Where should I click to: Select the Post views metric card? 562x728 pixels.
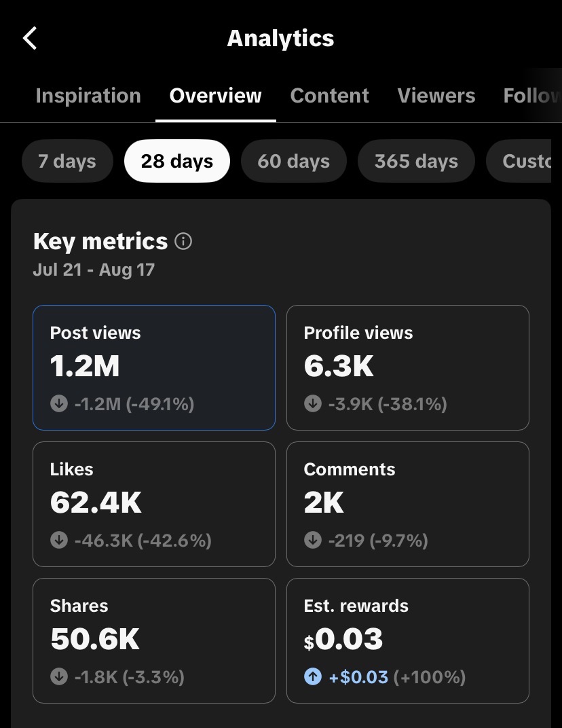154,367
